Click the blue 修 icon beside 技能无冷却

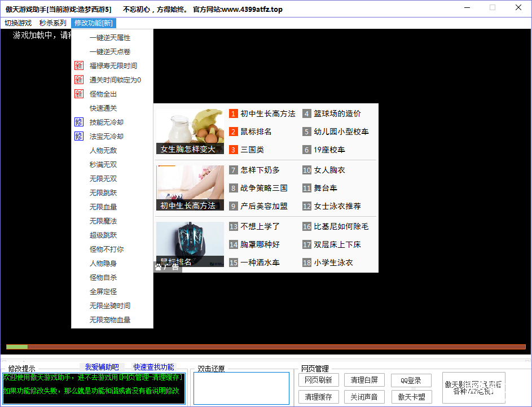[x=79, y=122]
